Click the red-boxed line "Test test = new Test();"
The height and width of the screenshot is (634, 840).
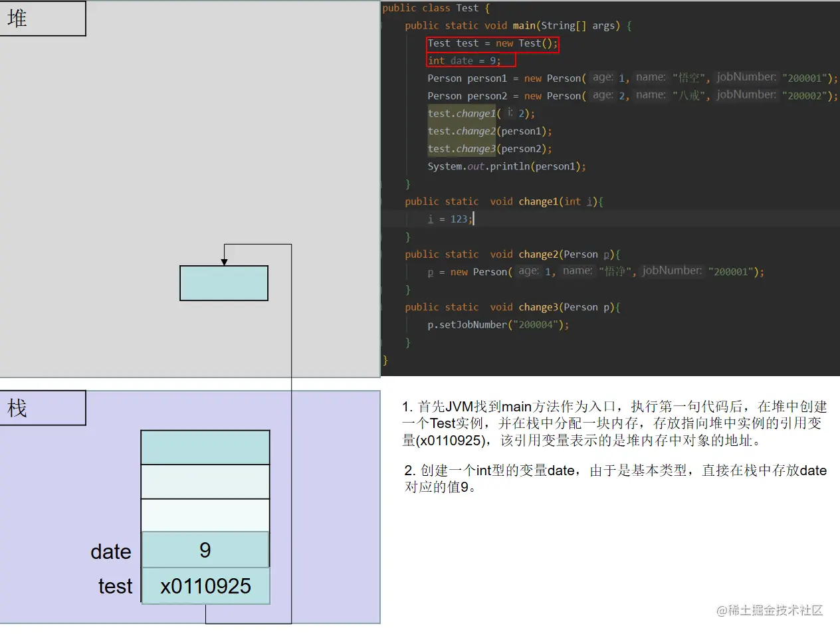tap(492, 44)
